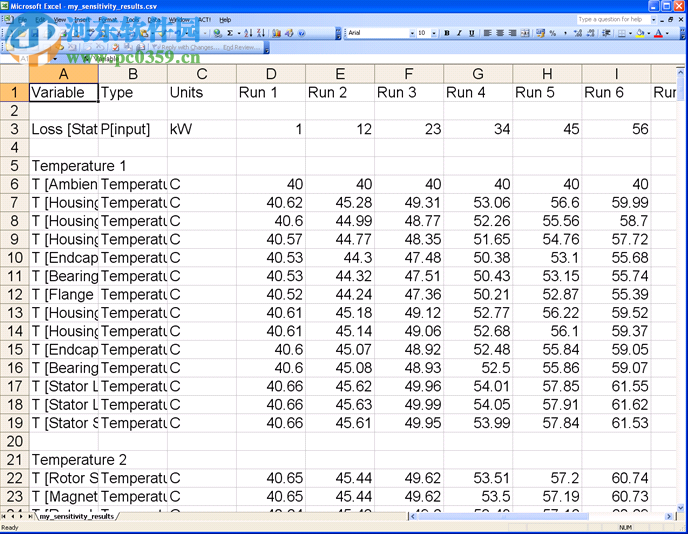Viewport: 688px width, 534px height.
Task: Click the Increase Indent icon
Action: (606, 33)
